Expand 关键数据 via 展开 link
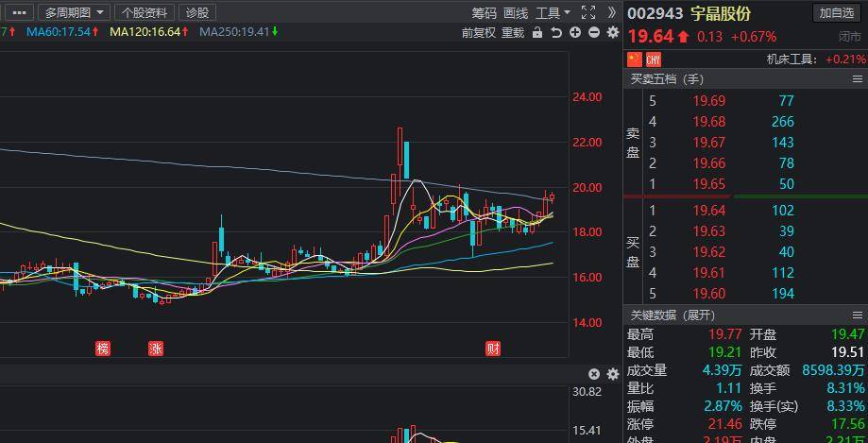868x443 pixels. pos(700,315)
